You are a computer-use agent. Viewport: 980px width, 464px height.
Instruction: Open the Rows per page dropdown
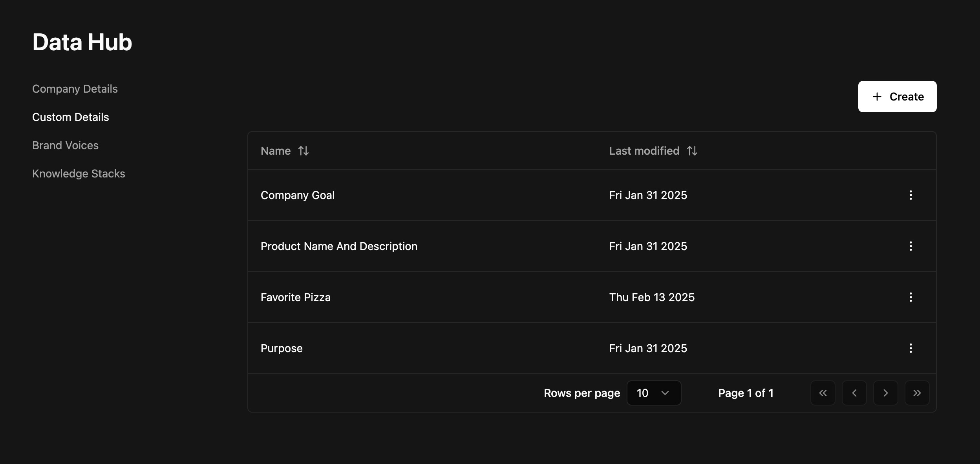(654, 393)
